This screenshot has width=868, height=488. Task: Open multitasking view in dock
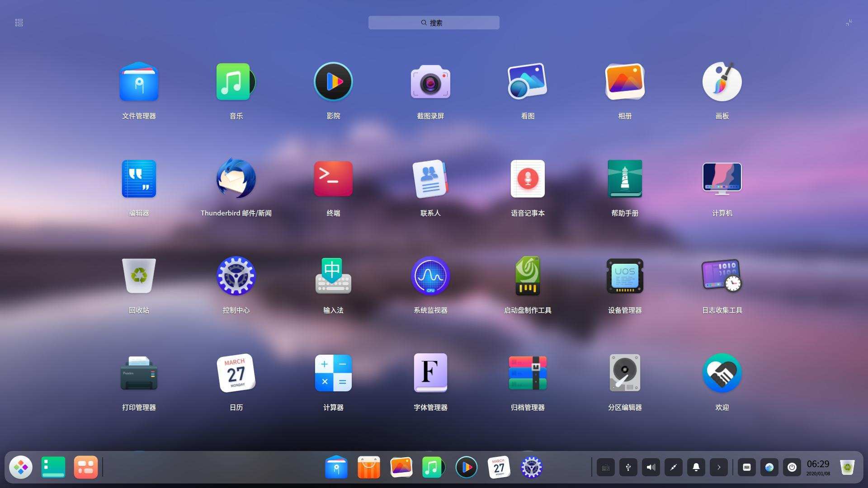click(86, 467)
